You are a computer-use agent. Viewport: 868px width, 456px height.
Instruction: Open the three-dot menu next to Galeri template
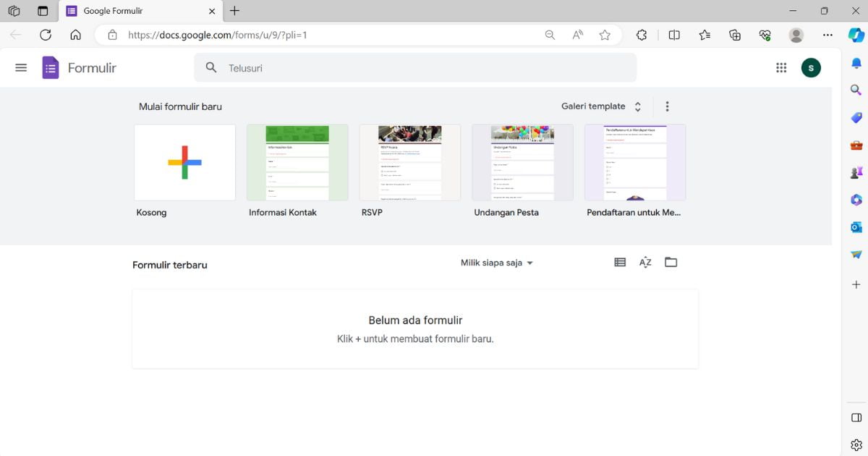tap(667, 106)
